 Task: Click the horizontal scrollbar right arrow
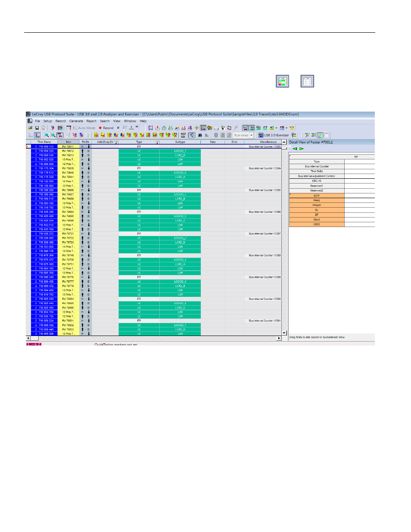pyautogui.click(x=279, y=338)
